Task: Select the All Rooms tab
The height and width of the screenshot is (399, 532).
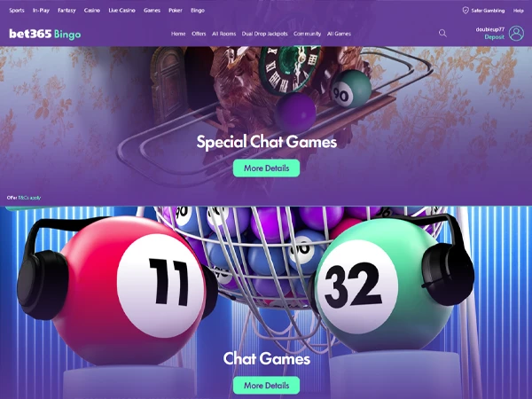Action: [x=223, y=34]
